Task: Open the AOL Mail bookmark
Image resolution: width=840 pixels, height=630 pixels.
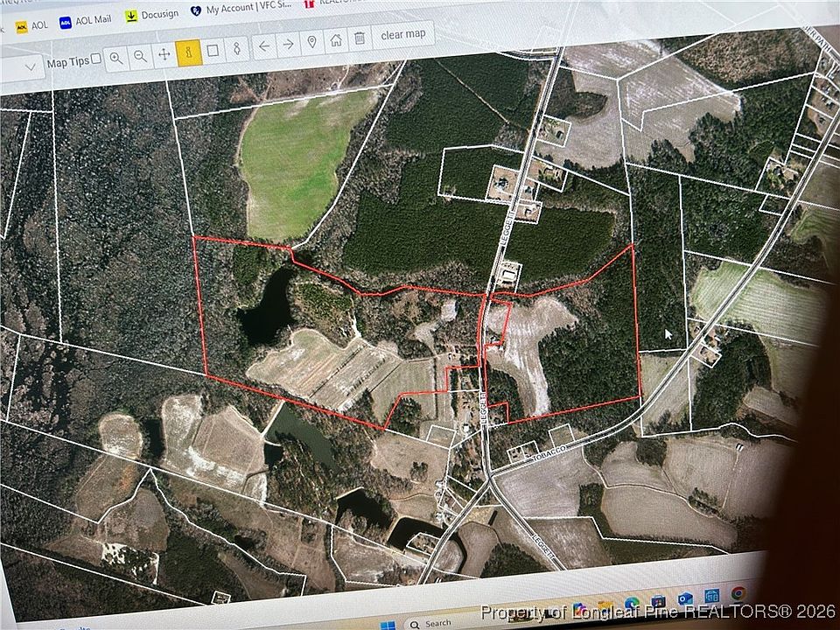Action: click(85, 21)
